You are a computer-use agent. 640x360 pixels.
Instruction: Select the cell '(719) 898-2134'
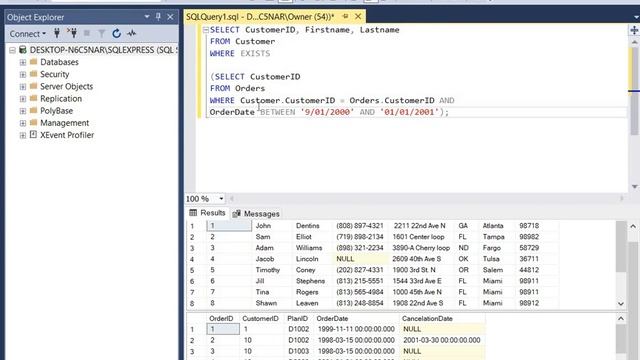tap(360, 237)
